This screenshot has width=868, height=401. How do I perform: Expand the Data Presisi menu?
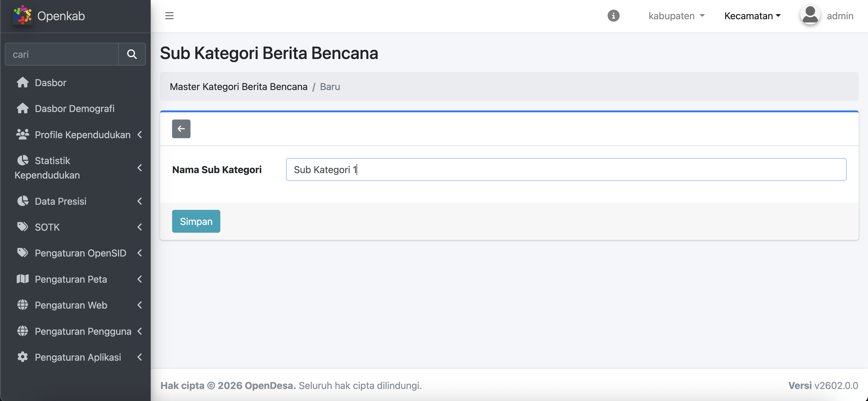coord(61,201)
